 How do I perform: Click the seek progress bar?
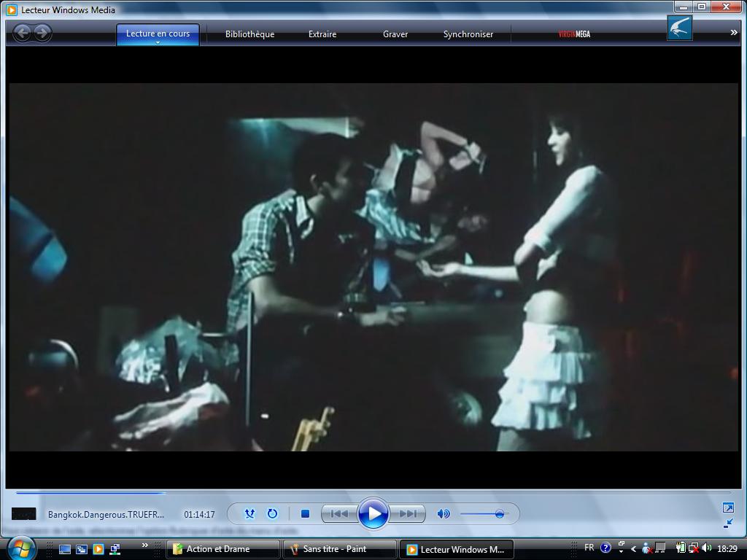pos(373,493)
